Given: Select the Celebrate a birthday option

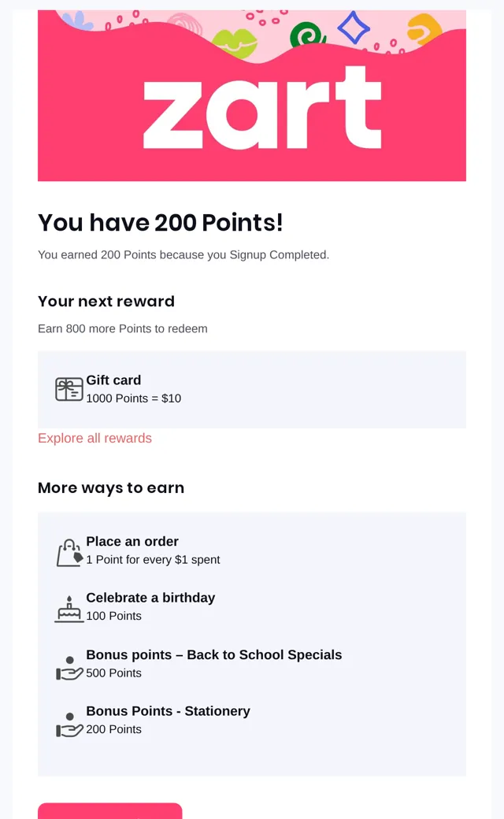Looking at the screenshot, I should [150, 598].
